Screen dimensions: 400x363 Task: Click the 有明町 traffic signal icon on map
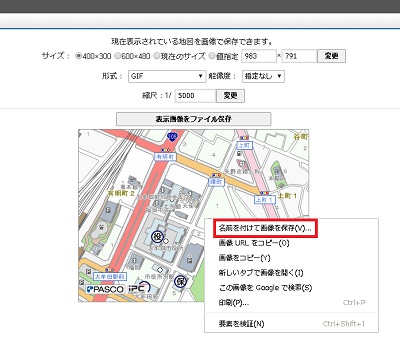tap(165, 150)
